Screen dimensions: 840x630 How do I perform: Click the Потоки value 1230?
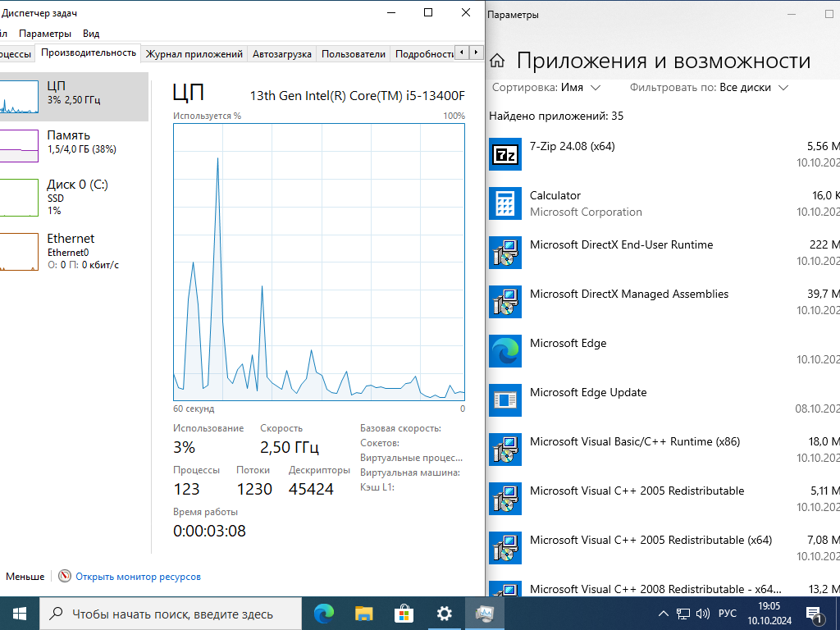(254, 489)
